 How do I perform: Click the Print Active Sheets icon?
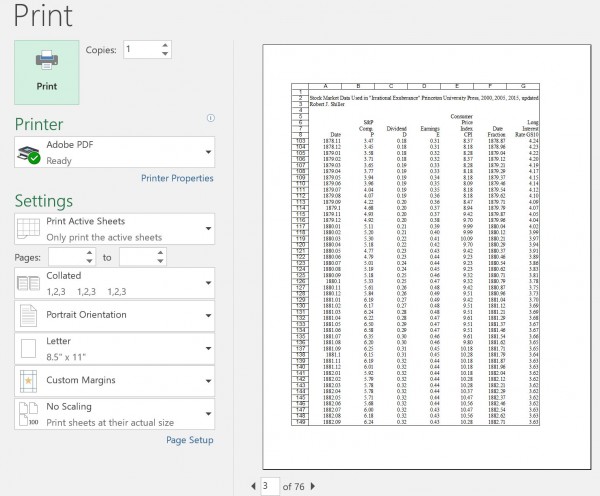point(30,228)
